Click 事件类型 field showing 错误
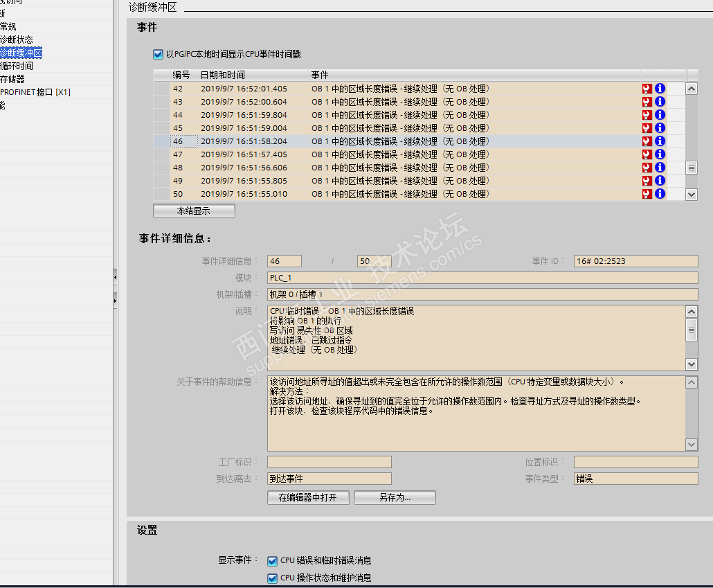Viewport: 713px width, 588px height. pos(635,479)
